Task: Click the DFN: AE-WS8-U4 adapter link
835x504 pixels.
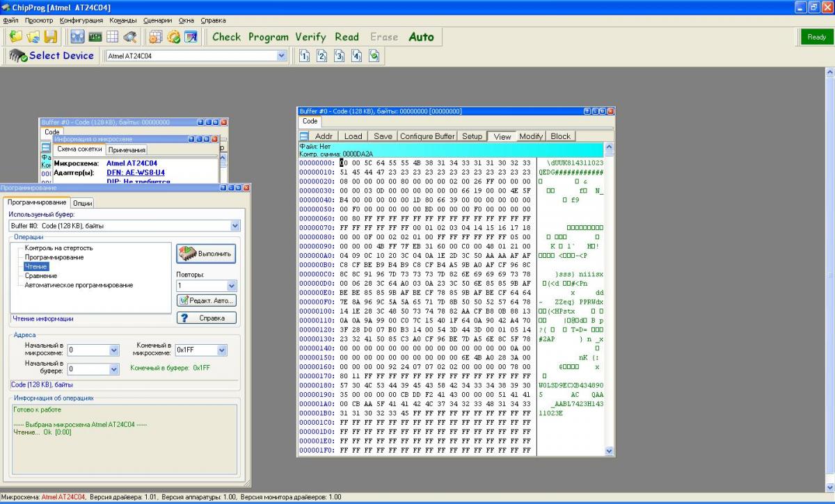Action: (136, 172)
